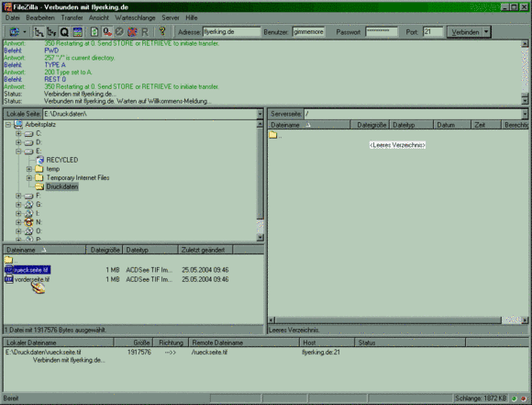Select the N: network drive icon
Screen dimensions: 532x405
pyautogui.click(x=28, y=222)
